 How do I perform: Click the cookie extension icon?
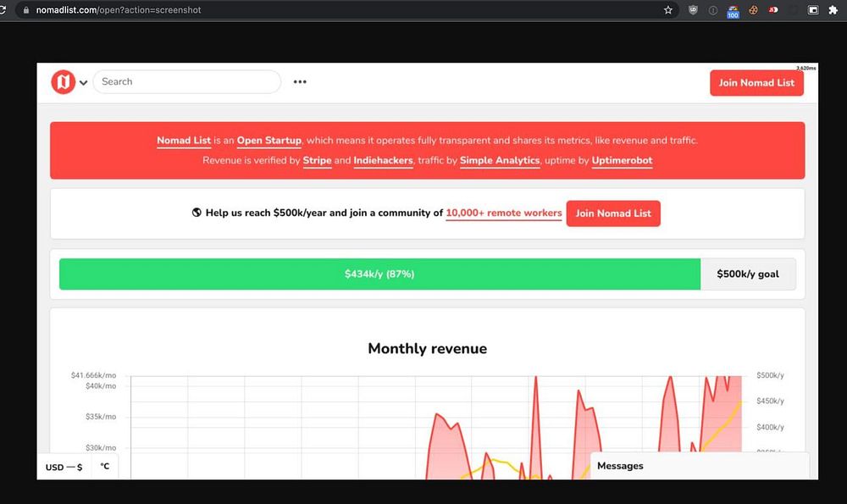753,9
